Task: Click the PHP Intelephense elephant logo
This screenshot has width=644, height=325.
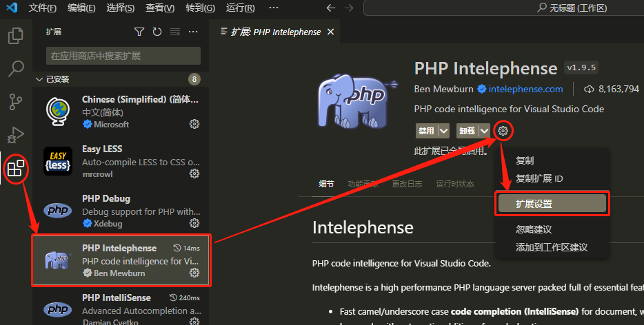Action: coord(356,101)
